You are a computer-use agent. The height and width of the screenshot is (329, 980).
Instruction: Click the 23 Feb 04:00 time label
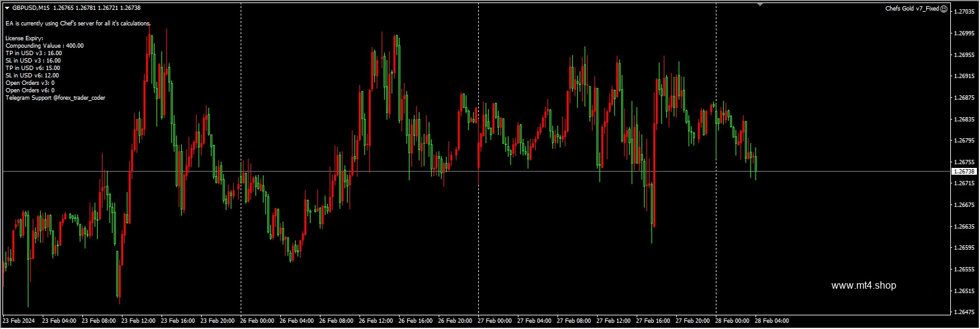click(59, 321)
